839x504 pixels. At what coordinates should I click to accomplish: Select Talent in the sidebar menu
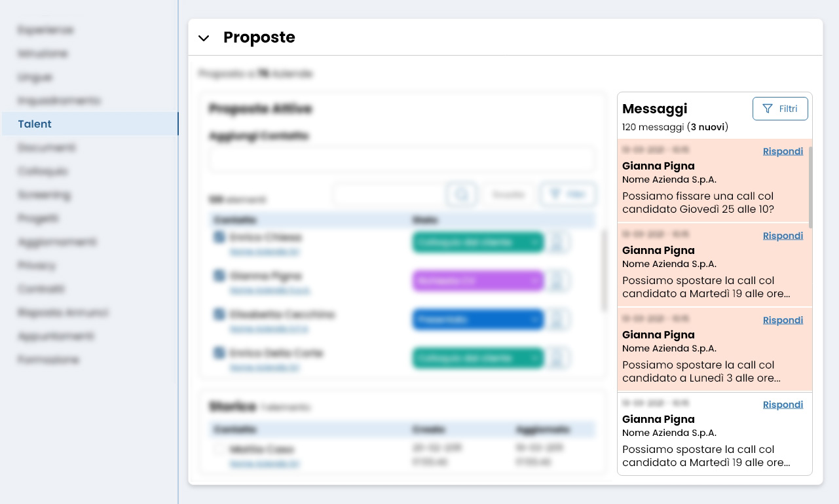35,124
